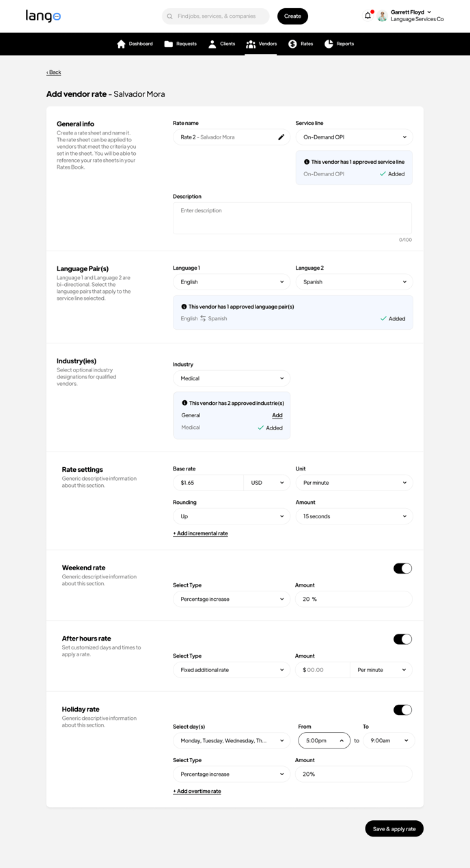
Task: Turn off the After hours rate toggle
Action: (x=402, y=639)
